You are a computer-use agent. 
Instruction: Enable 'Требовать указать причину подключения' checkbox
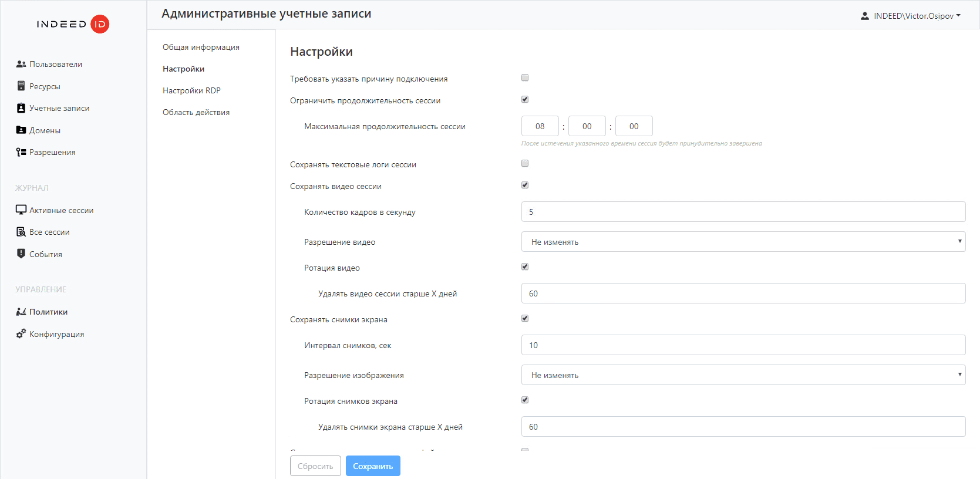525,77
